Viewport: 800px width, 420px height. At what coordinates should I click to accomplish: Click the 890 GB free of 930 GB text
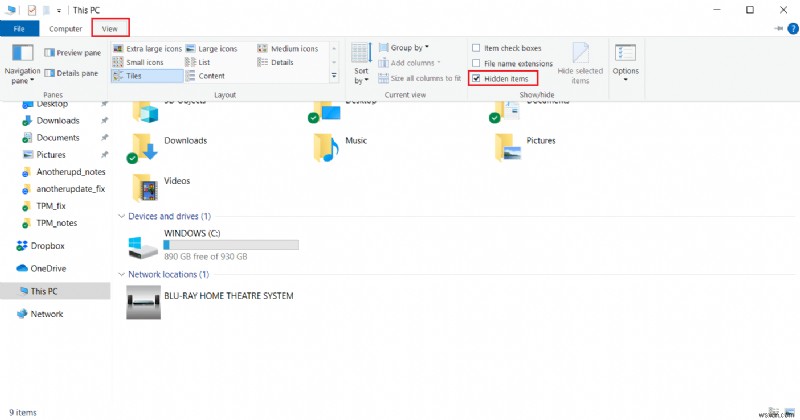(x=206, y=257)
